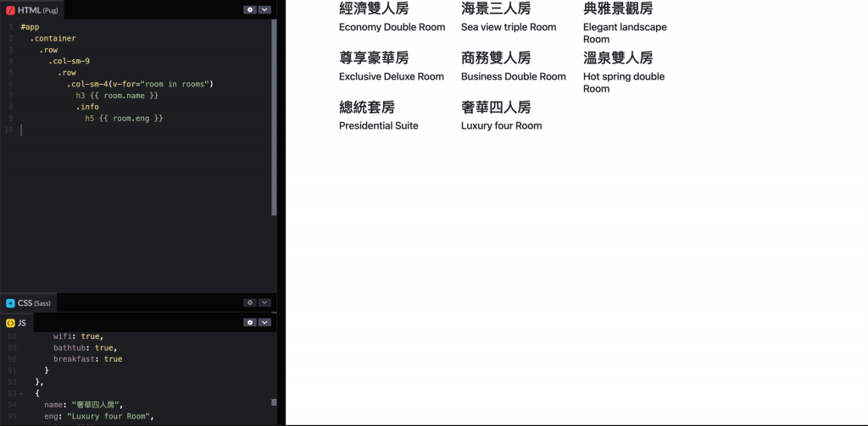
Task: Click the 海景三人房 heading
Action: tap(496, 8)
